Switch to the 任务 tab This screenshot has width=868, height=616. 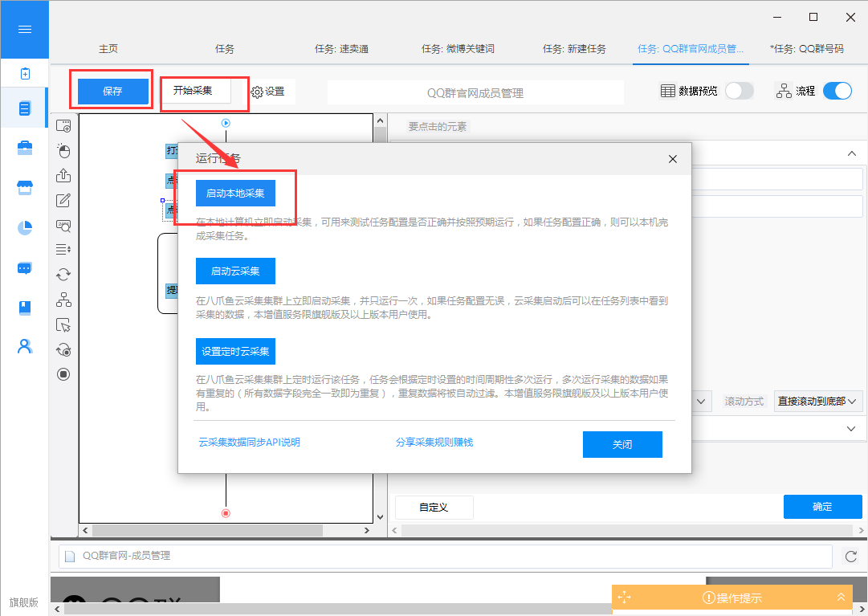[224, 49]
